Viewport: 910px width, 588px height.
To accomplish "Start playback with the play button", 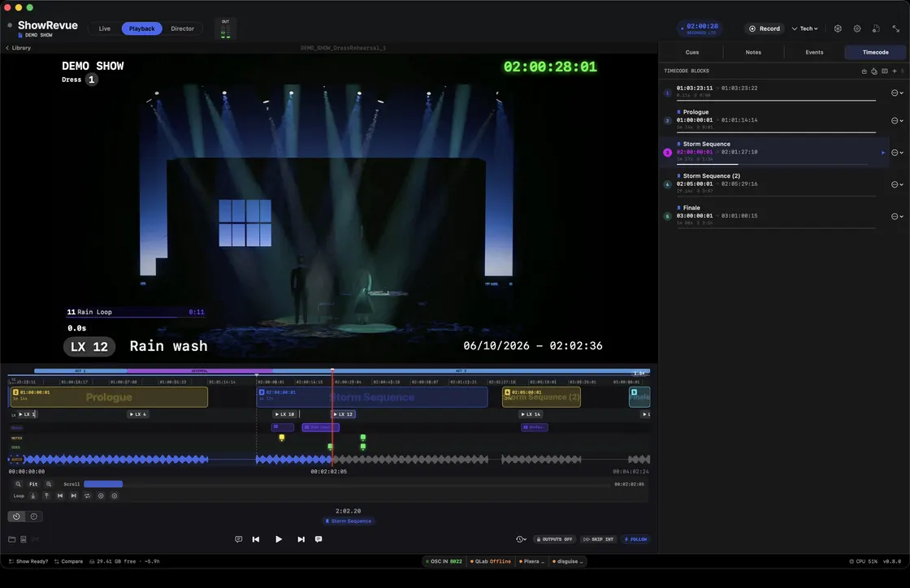I will pos(279,539).
